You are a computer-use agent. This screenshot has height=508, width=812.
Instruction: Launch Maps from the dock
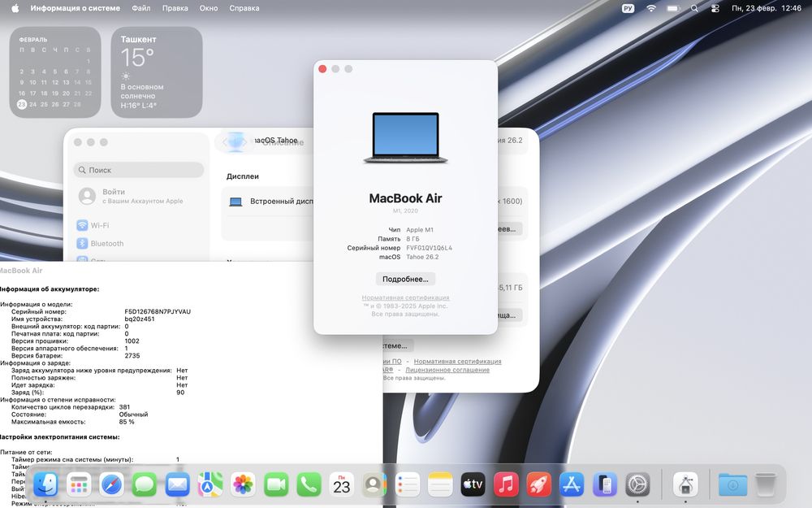click(209, 485)
